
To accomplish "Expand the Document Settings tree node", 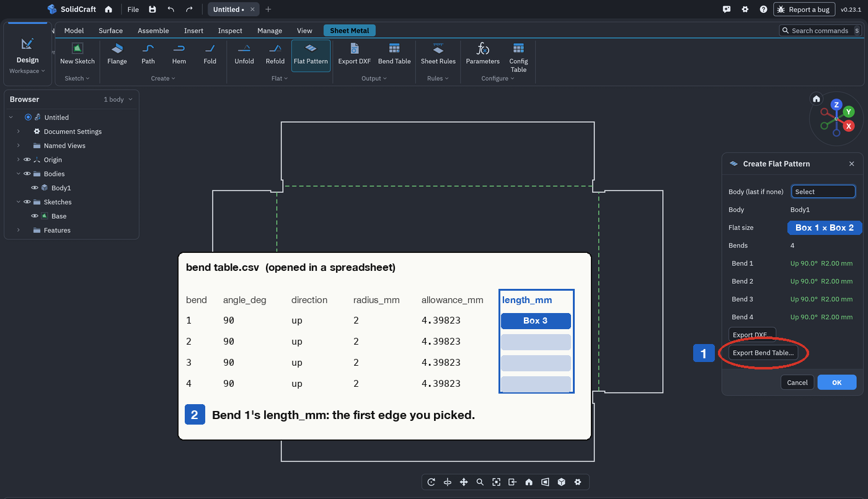I will pyautogui.click(x=19, y=131).
